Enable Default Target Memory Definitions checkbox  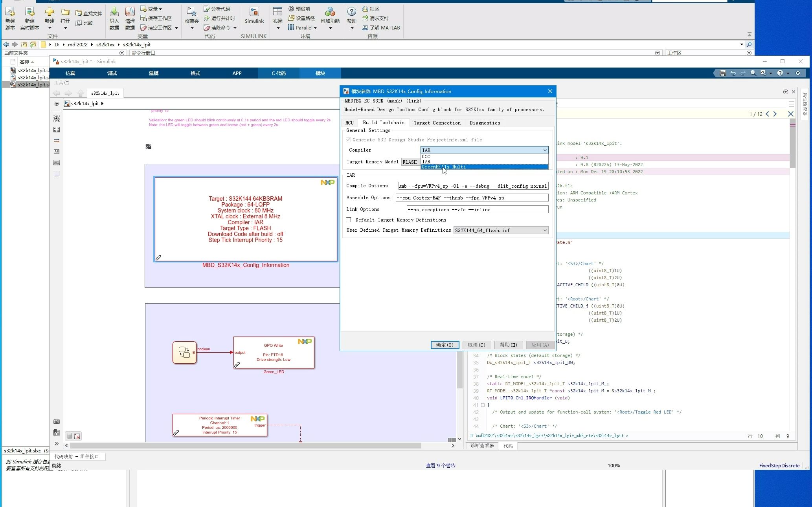(349, 220)
